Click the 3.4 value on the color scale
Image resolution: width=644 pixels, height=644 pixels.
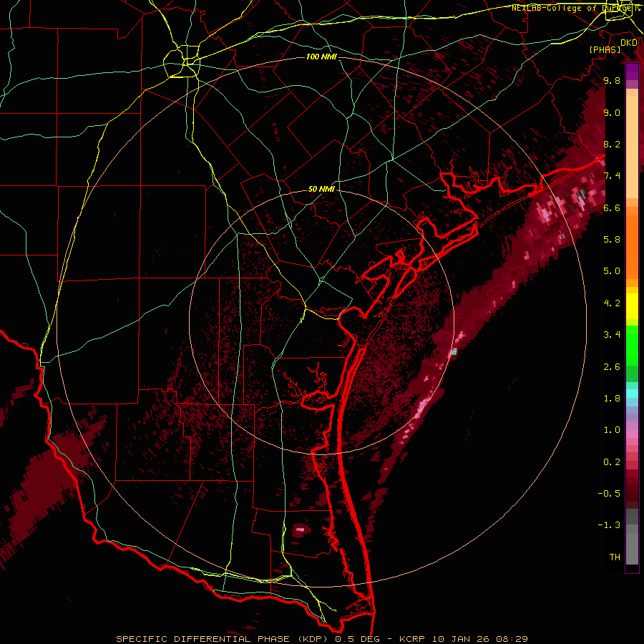pos(612,334)
